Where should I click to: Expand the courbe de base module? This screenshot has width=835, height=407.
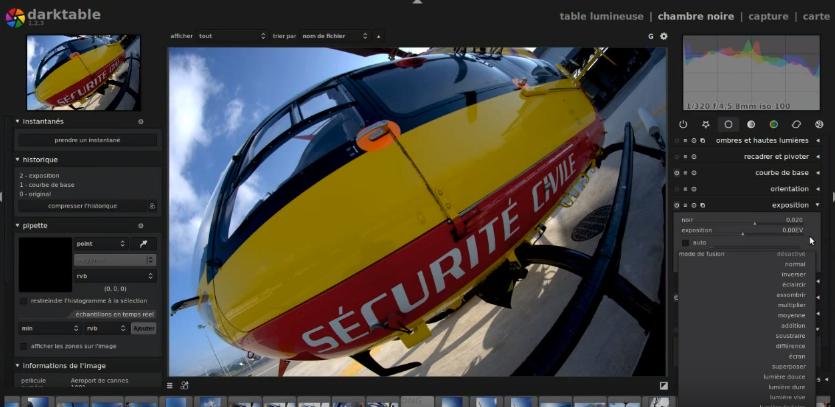pos(818,173)
